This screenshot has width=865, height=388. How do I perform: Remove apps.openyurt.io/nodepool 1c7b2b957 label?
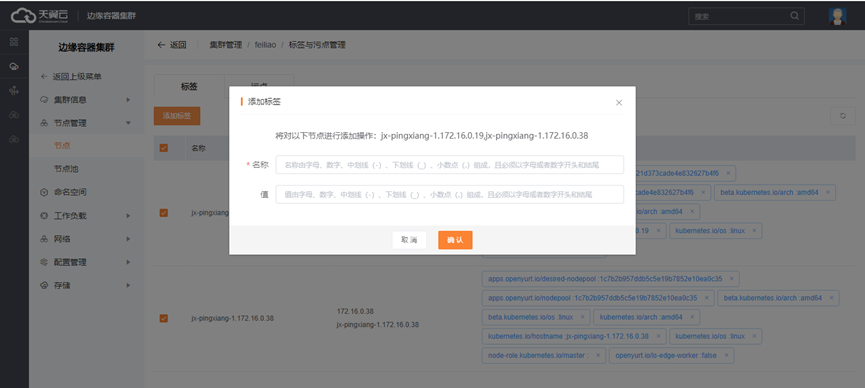click(x=707, y=298)
